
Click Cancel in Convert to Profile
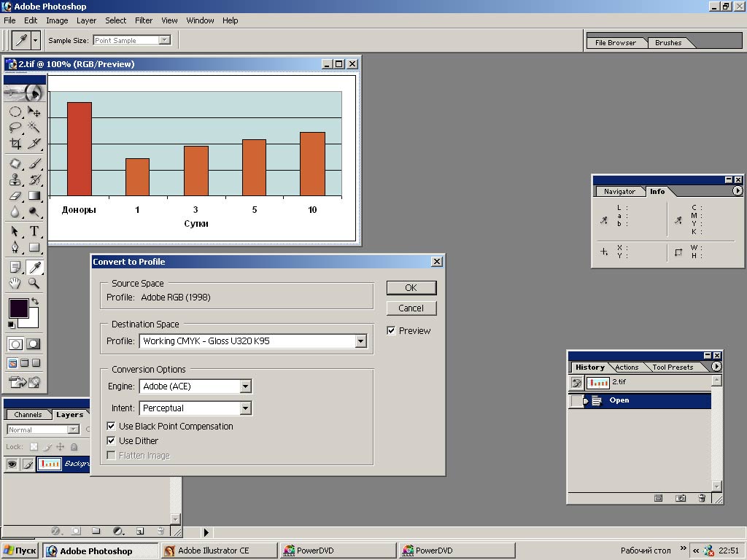point(411,308)
